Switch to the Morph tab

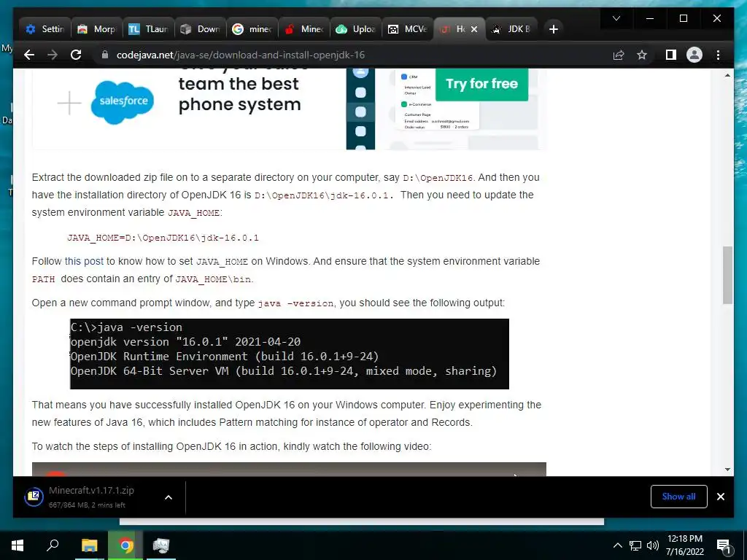(x=97, y=29)
